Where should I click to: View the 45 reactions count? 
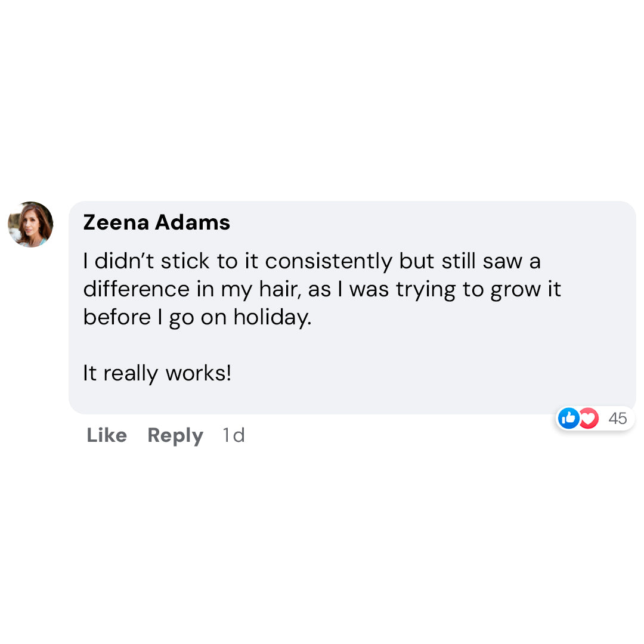tap(618, 419)
